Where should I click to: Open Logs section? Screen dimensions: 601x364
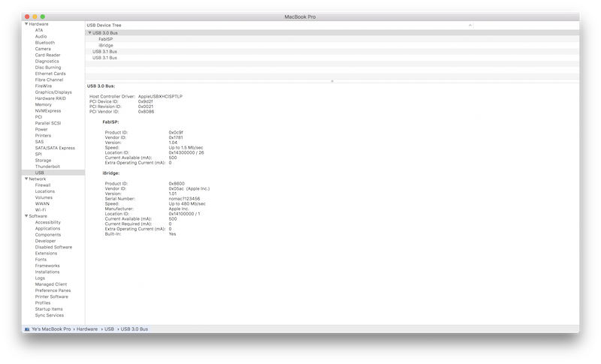(x=40, y=278)
